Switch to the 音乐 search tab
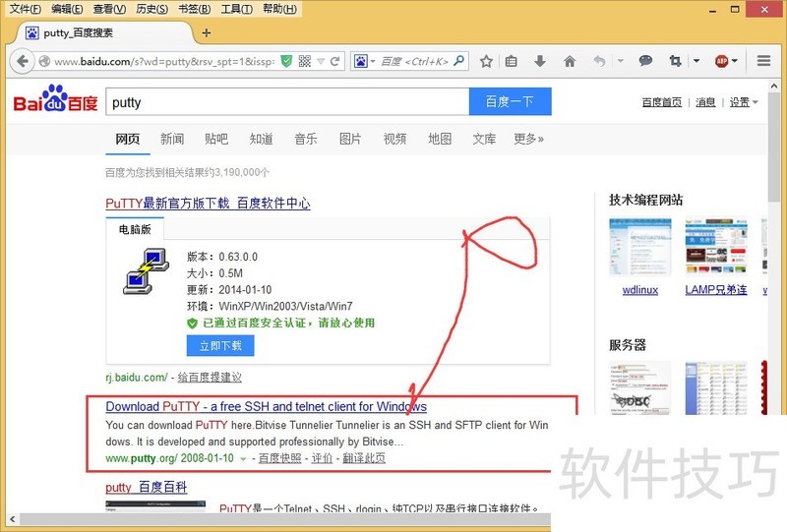This screenshot has width=787, height=532. tap(306, 139)
